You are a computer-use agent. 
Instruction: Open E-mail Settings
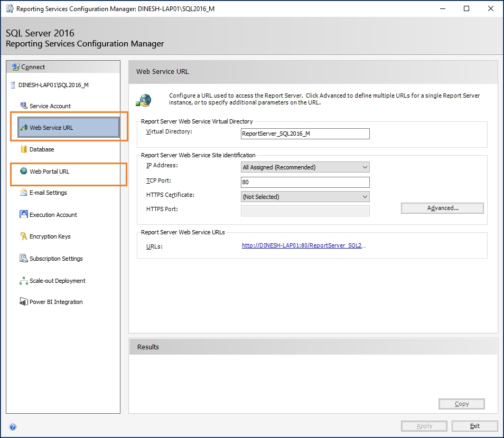[x=48, y=193]
